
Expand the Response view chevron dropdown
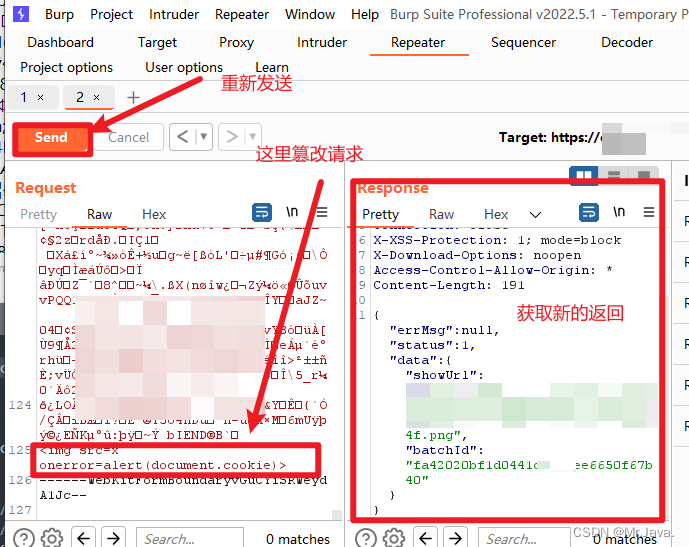tap(535, 215)
